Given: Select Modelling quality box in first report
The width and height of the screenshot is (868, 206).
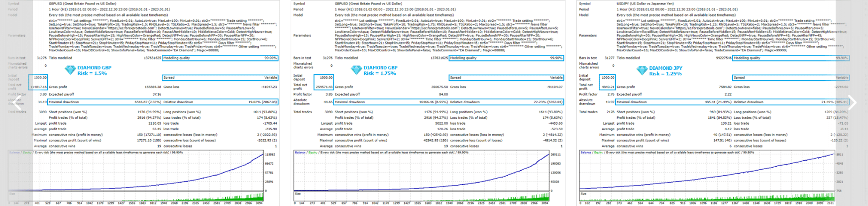Looking at the screenshot, I should 220,58.
